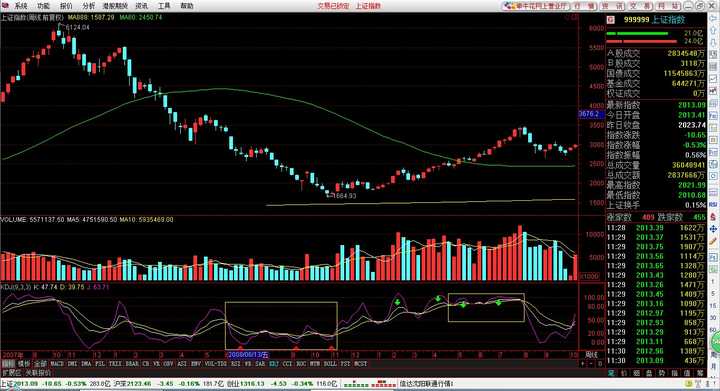The width and height of the screenshot is (720, 391).
Task: Select the VOL-TDX indicator tab
Action: 216,363
